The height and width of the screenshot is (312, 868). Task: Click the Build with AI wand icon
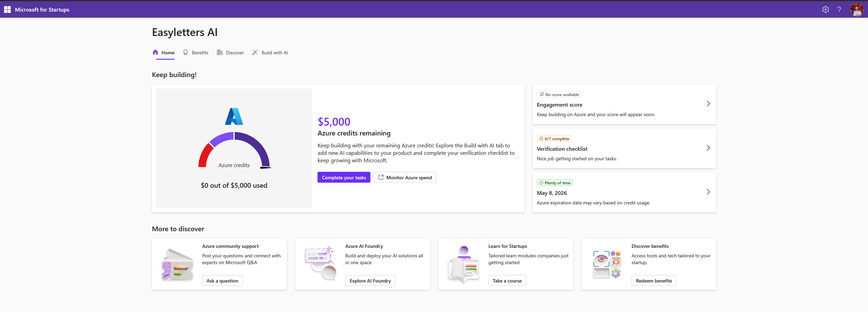click(255, 52)
